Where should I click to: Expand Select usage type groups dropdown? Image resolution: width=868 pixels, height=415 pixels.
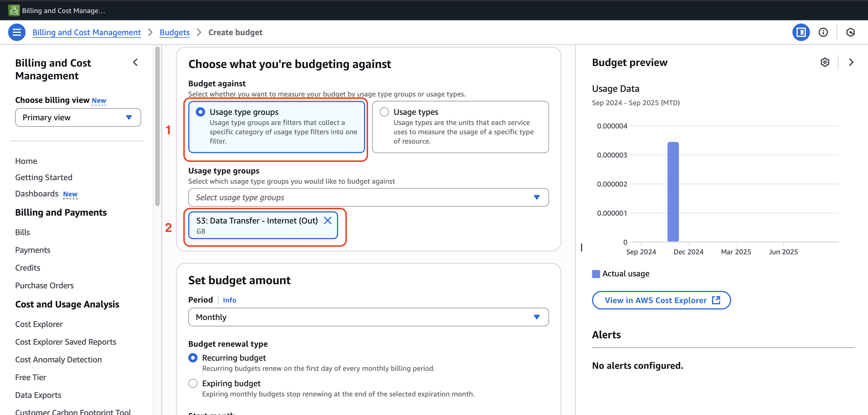[x=368, y=197]
